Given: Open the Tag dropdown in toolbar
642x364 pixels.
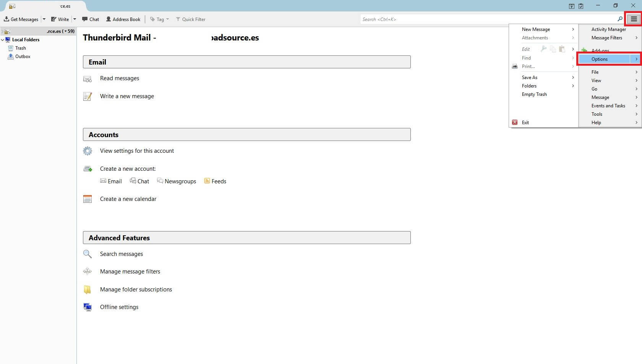Looking at the screenshot, I should pyautogui.click(x=159, y=19).
